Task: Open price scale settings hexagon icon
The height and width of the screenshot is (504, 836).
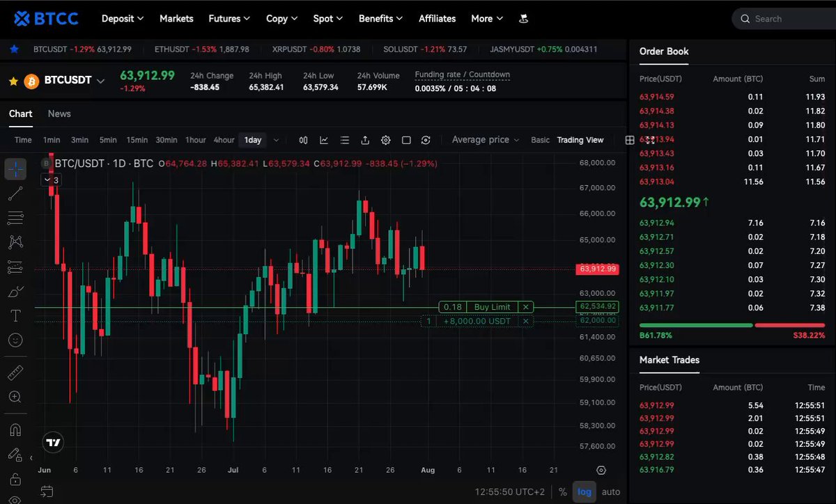Action: [601, 471]
